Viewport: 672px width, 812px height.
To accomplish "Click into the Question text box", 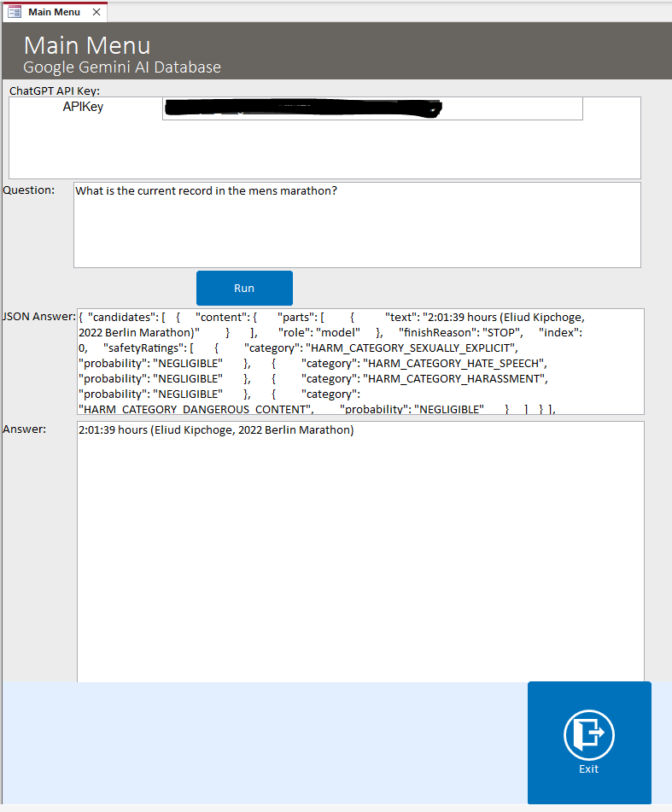I will [x=357, y=225].
